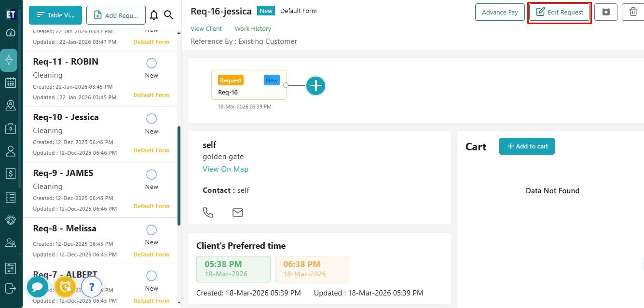The height and width of the screenshot is (308, 644).
Task: Click the phone call icon
Action: coord(208,213)
